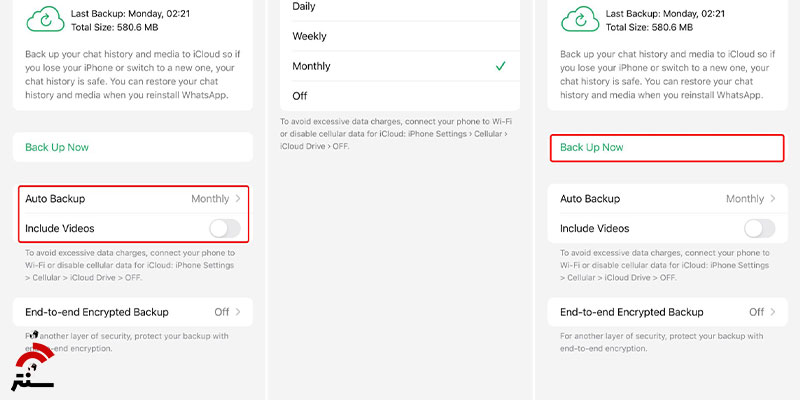The width and height of the screenshot is (800, 400).
Task: Tap chevron next to Monthly in right panel
Action: click(x=772, y=199)
